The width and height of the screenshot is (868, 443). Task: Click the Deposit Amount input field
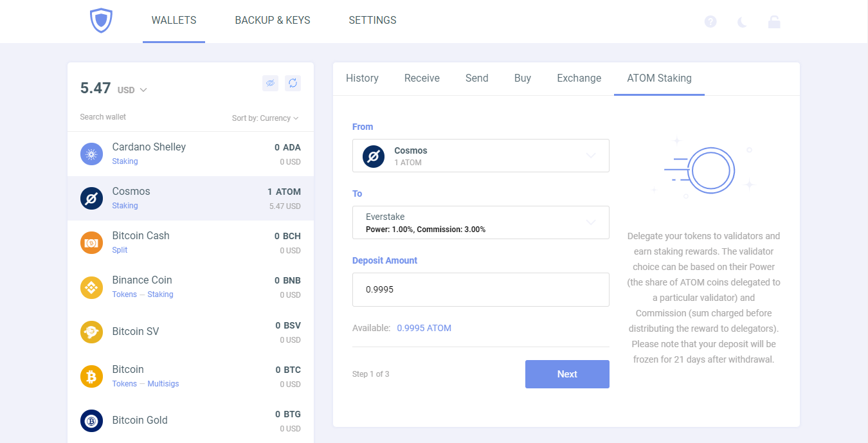[481, 289]
